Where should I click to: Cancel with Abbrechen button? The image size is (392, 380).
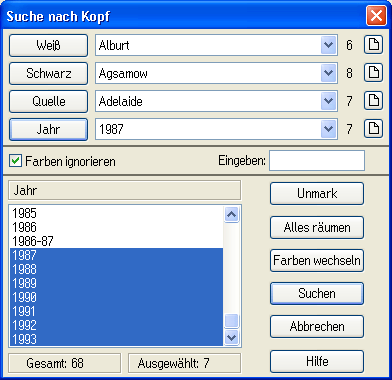(317, 326)
